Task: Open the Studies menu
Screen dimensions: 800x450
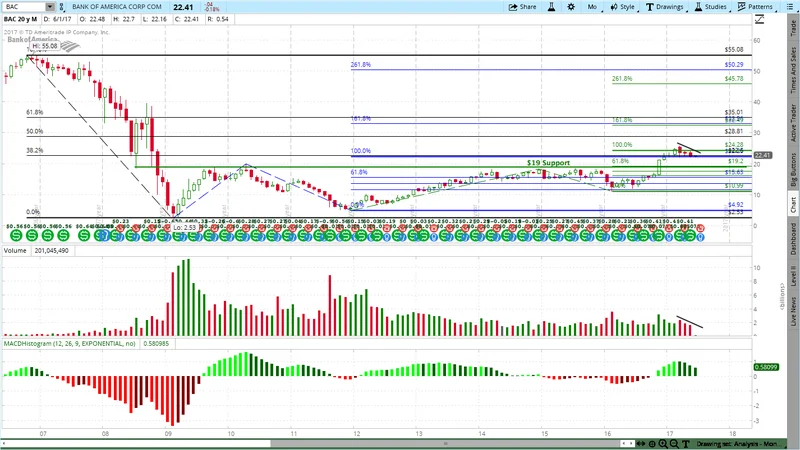Action: 709,6
